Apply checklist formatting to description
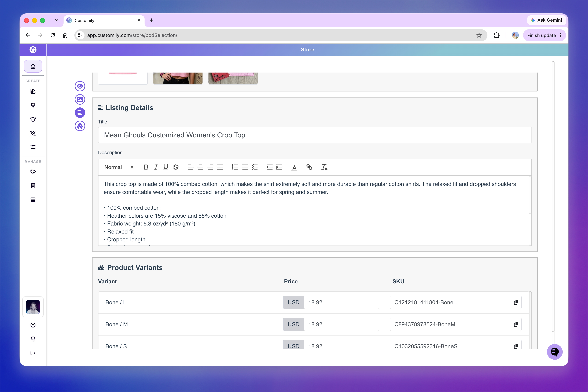The image size is (588, 392). point(255,167)
